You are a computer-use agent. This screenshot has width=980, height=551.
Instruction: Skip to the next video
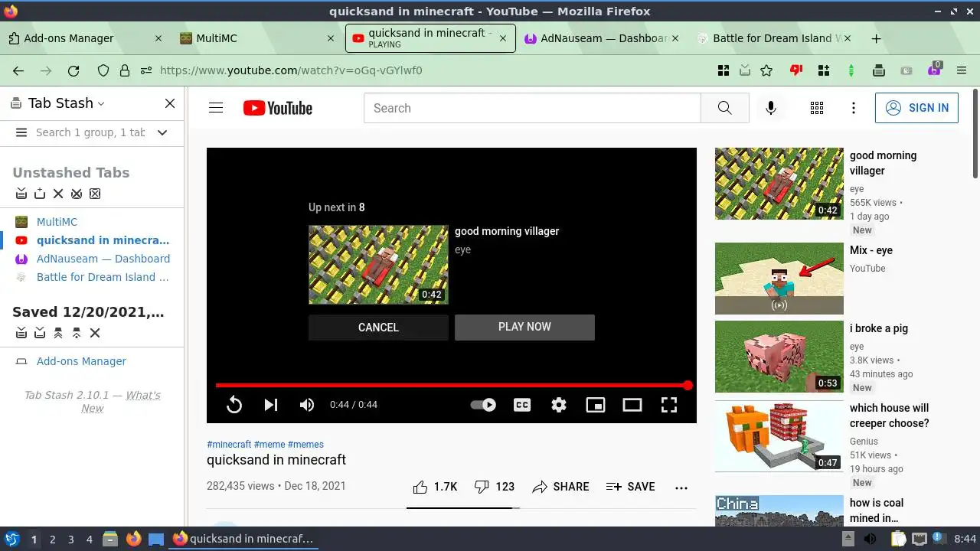[x=271, y=405]
